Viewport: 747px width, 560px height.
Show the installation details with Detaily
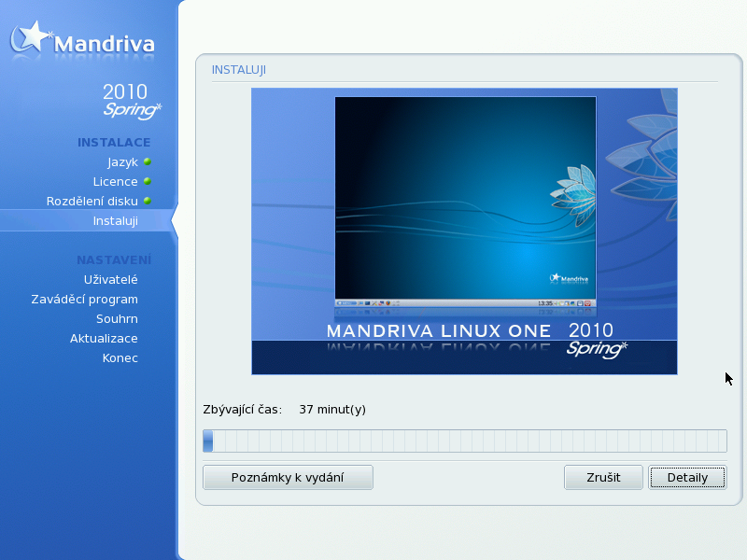pyautogui.click(x=687, y=477)
